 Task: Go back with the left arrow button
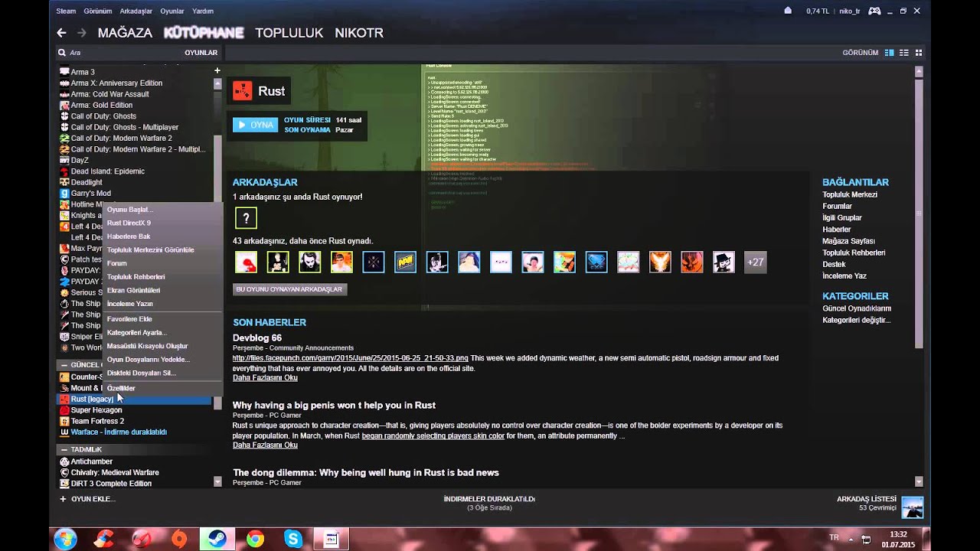(x=62, y=33)
